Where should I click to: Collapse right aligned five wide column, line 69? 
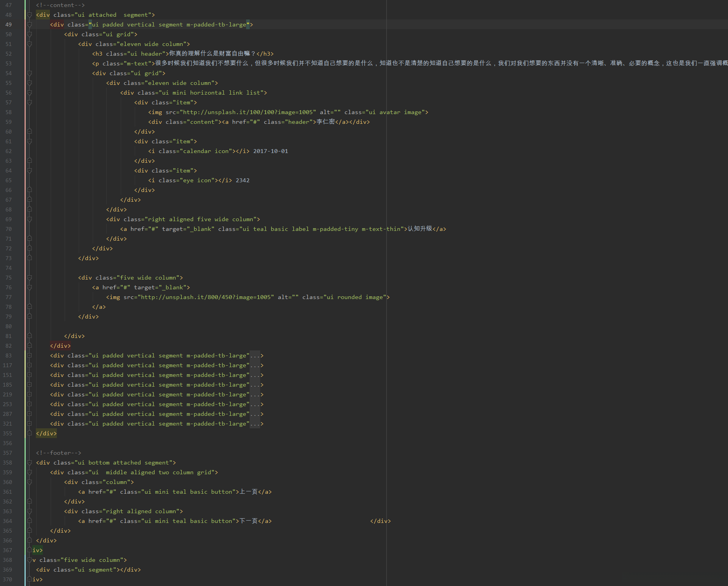pos(30,219)
